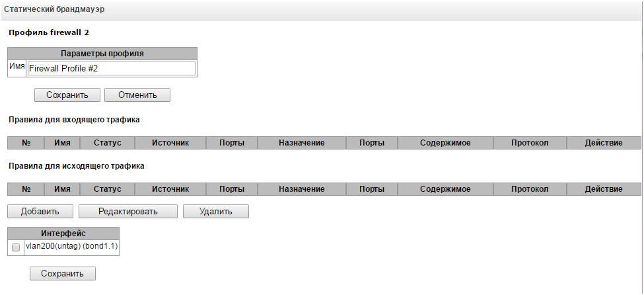Click Имя column header of outgoing rules
644x295 pixels.
pos(63,189)
